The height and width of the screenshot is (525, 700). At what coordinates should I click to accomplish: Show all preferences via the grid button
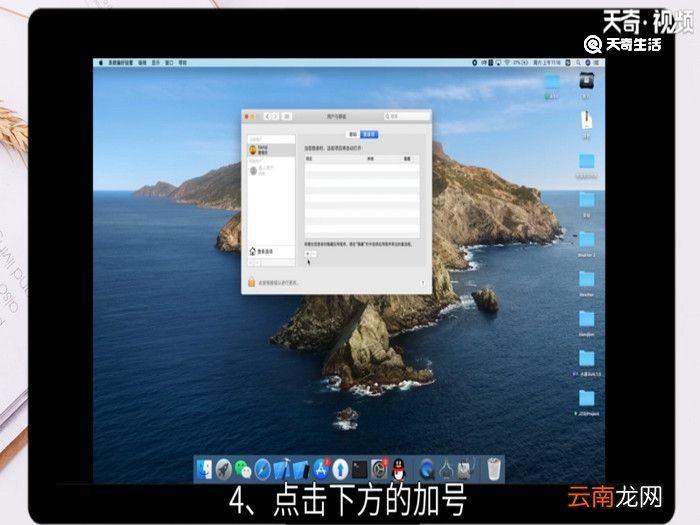(x=287, y=116)
